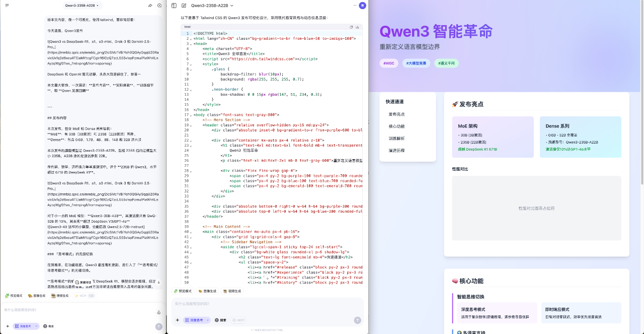Click the plus attach icon in left window input
The image size is (644, 334).
pos(7,326)
